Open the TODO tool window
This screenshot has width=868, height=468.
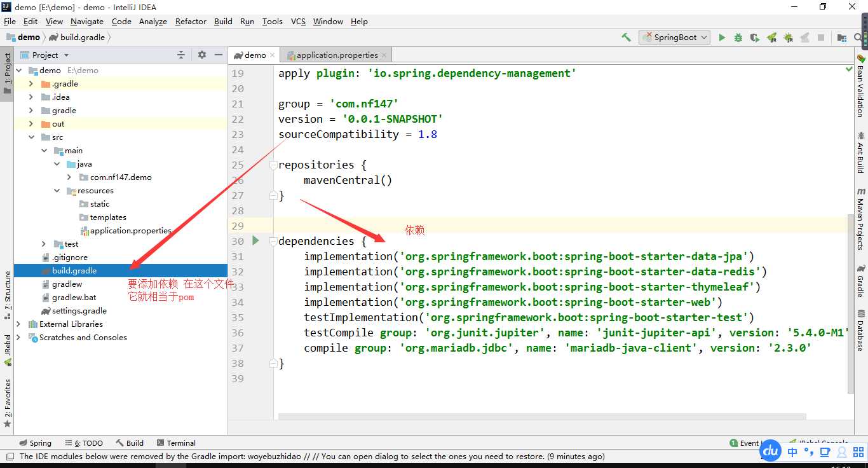[84, 443]
